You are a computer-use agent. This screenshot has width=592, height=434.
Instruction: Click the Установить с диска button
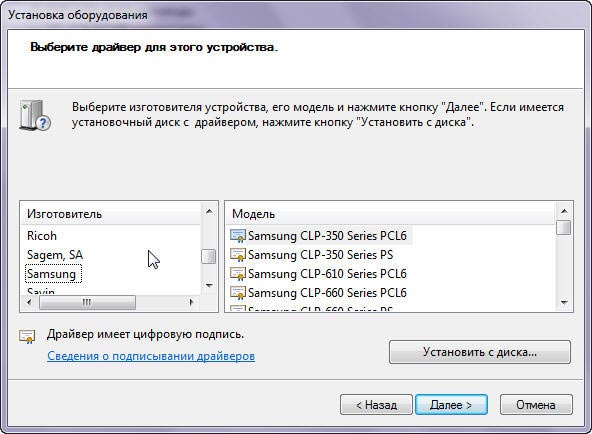coord(479,352)
